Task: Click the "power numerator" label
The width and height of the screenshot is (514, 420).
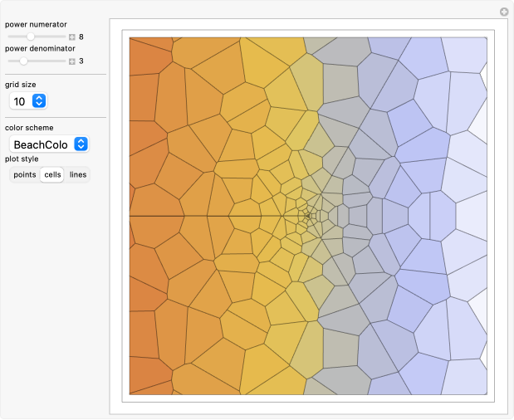Action: click(x=36, y=24)
